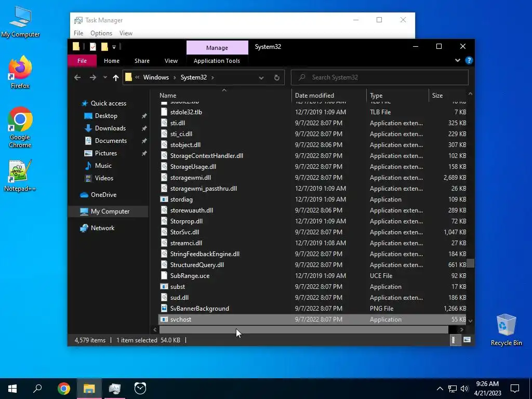
Task: Select Network in the navigation pane
Action: coord(102,228)
